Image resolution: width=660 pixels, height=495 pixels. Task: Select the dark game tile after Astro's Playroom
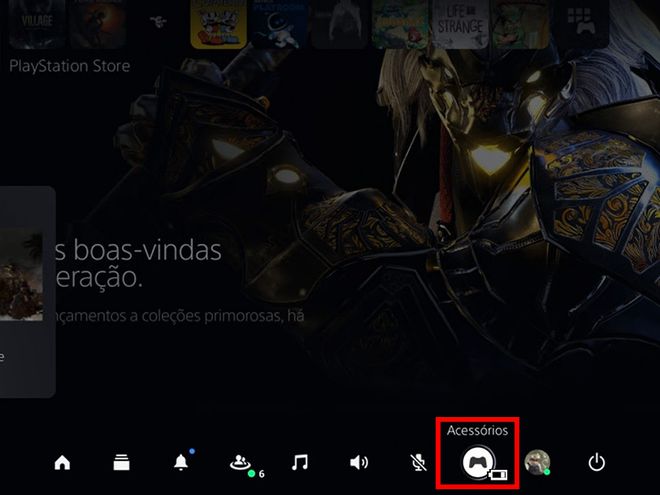tap(339, 23)
